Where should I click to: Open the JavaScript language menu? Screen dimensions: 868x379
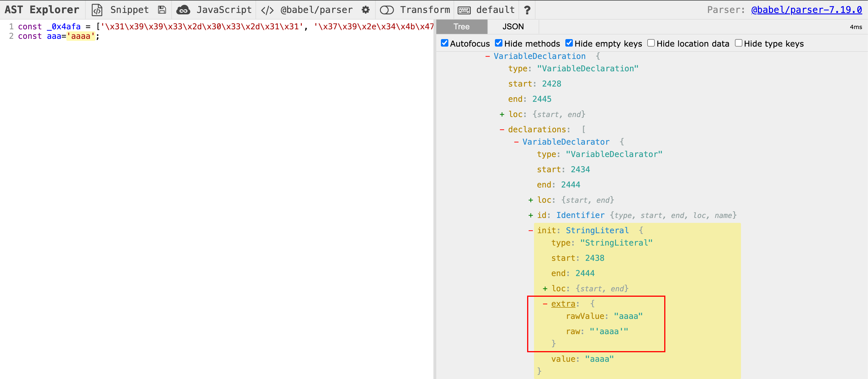click(x=224, y=10)
